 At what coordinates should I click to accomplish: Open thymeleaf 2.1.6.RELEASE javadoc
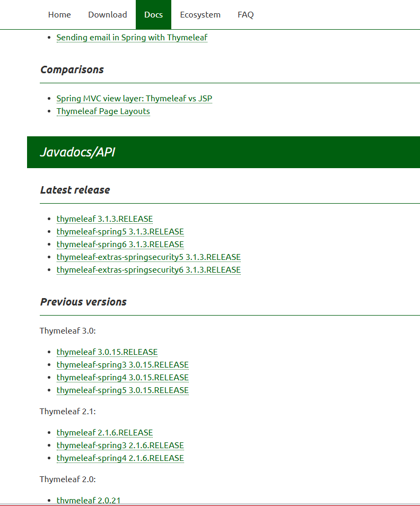click(104, 432)
